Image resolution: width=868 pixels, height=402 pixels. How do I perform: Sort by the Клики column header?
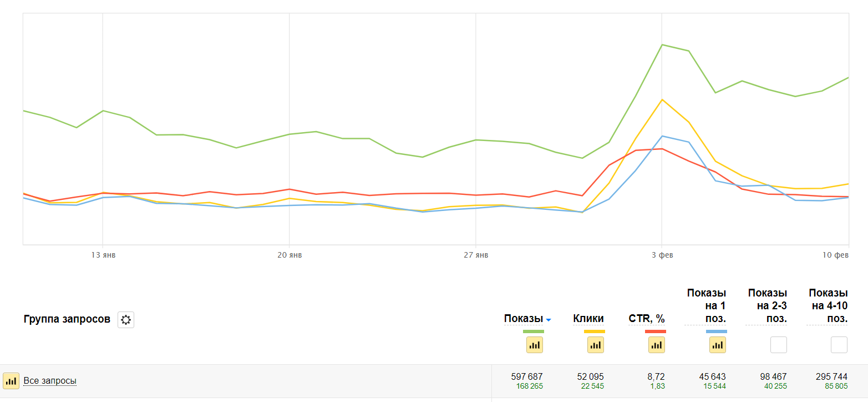point(588,319)
